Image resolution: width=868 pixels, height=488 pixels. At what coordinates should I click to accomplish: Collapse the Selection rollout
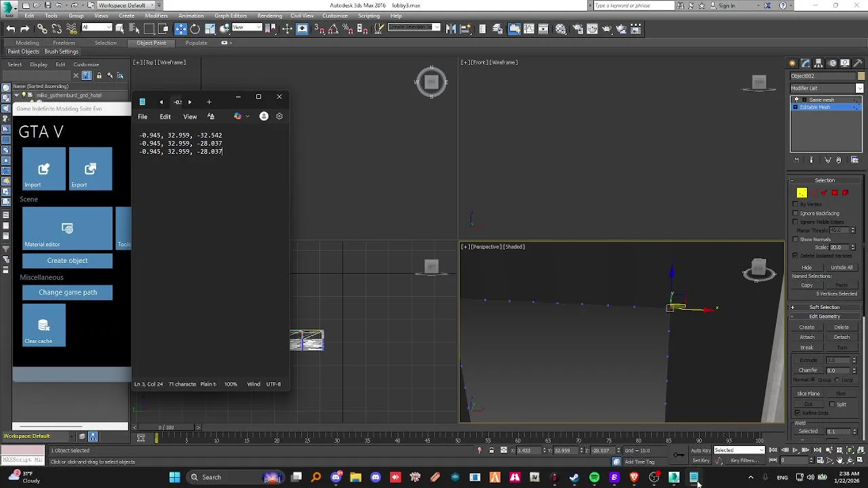[x=825, y=180]
